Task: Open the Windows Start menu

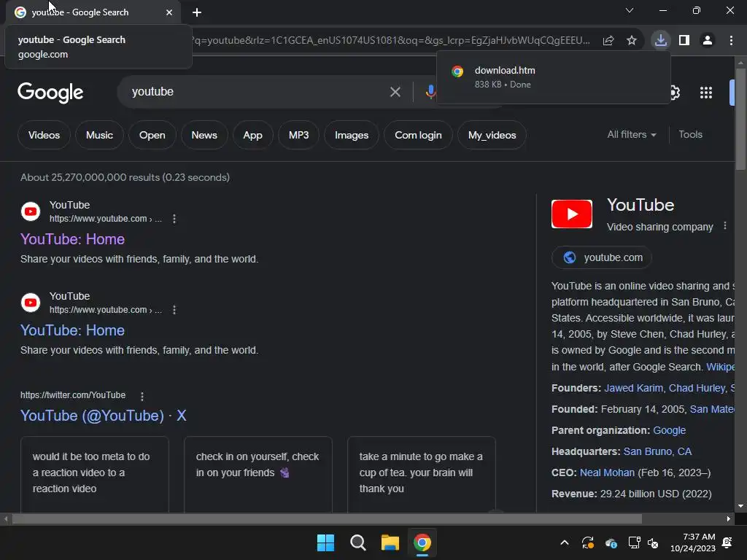Action: coord(326,542)
